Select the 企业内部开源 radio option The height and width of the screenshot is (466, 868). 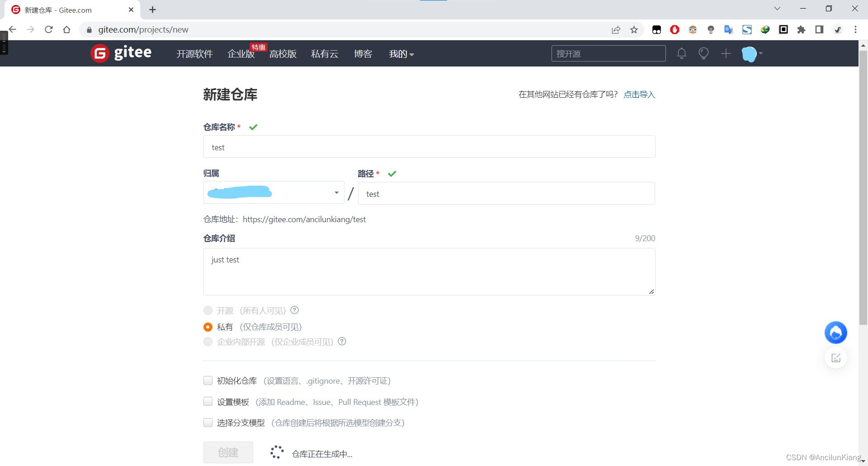[208, 342]
